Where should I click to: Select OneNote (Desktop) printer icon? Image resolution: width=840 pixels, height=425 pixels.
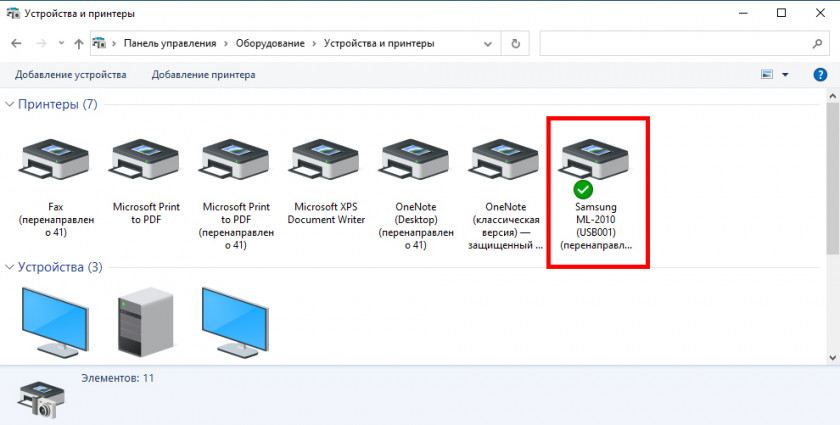click(416, 159)
